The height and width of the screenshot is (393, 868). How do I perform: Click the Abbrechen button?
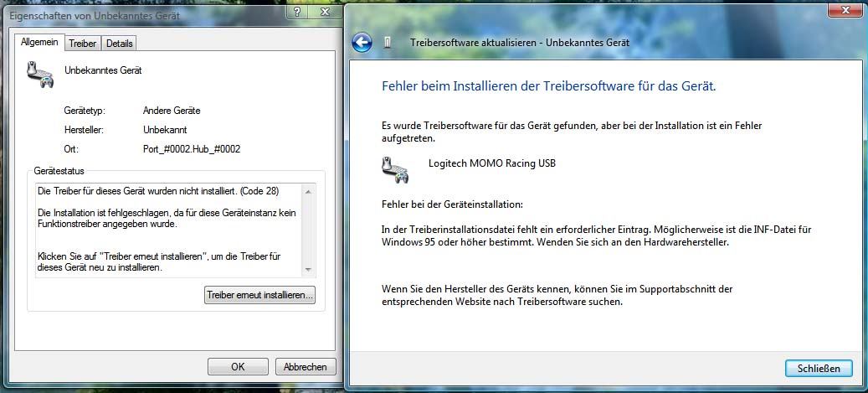click(305, 366)
